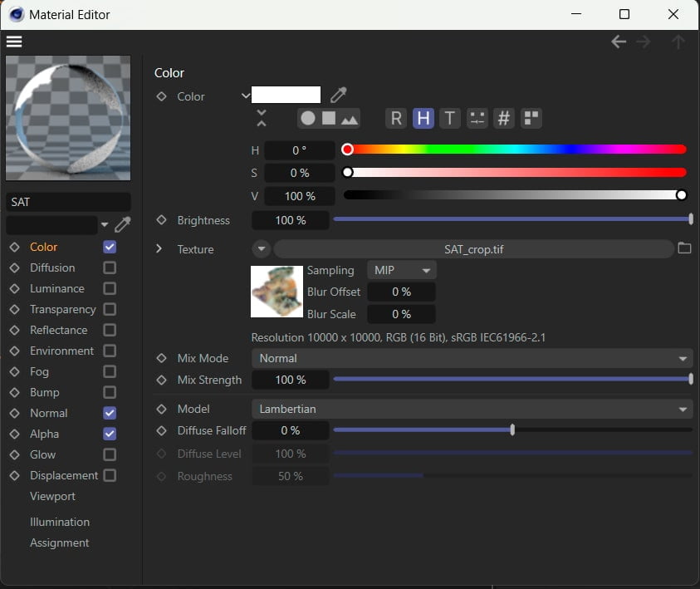Show hexadecimal color with # button
Image resolution: width=700 pixels, height=589 pixels.
click(x=503, y=118)
